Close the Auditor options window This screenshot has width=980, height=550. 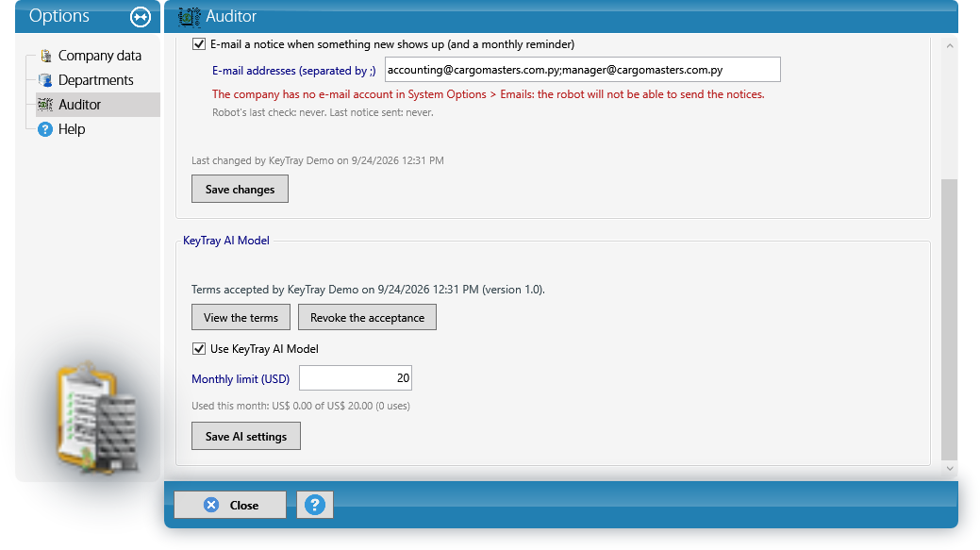pos(230,505)
